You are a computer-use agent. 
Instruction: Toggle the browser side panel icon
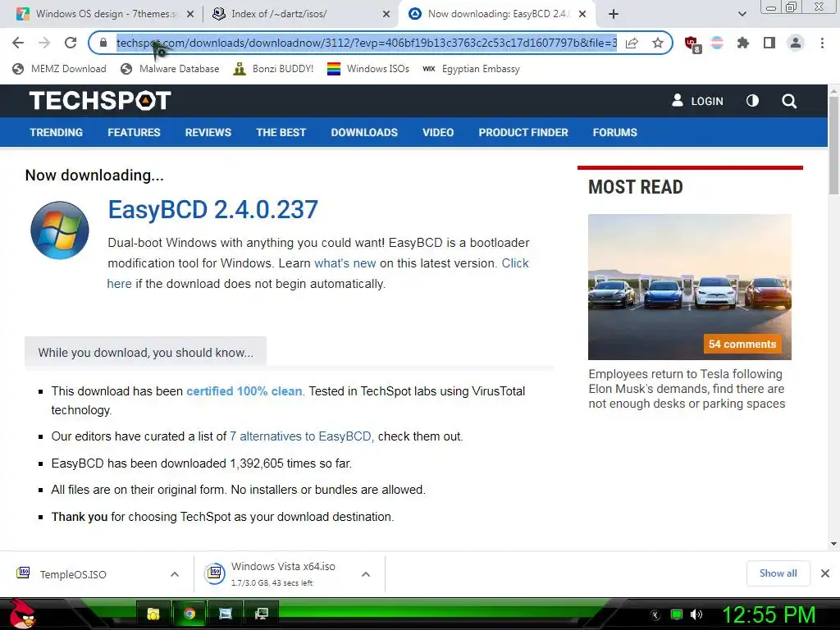769,43
